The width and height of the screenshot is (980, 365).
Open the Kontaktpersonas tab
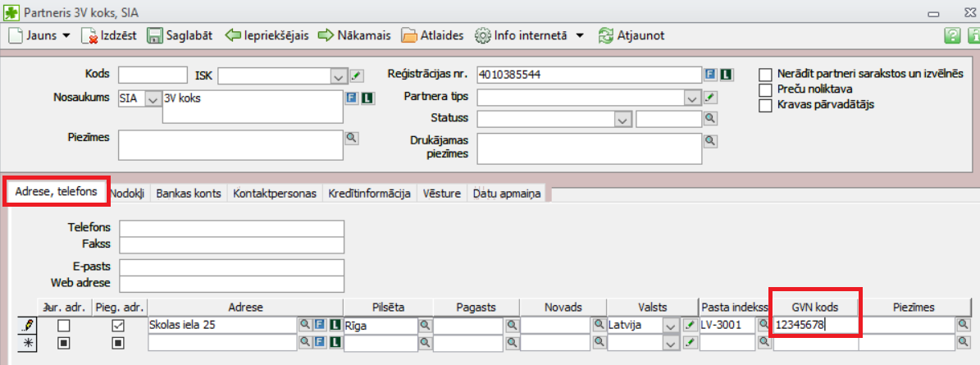click(x=275, y=194)
